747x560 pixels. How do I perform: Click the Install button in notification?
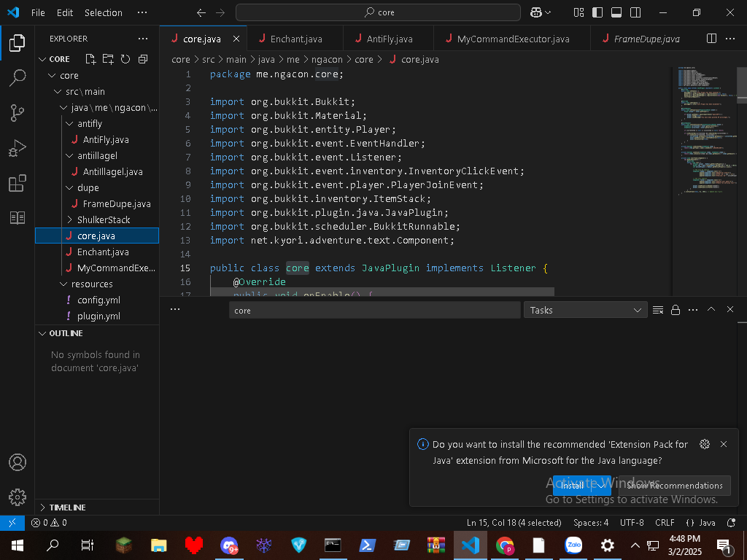click(573, 486)
